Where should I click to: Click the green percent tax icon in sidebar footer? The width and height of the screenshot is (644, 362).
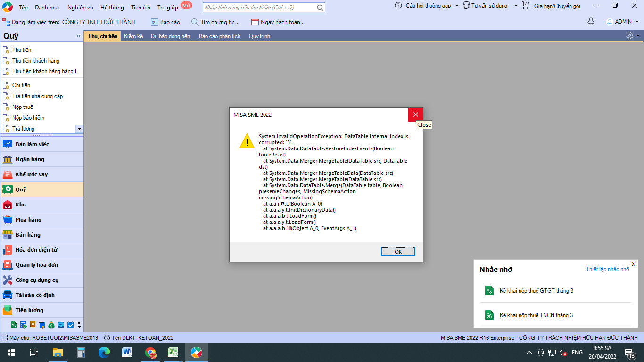click(x=14, y=325)
